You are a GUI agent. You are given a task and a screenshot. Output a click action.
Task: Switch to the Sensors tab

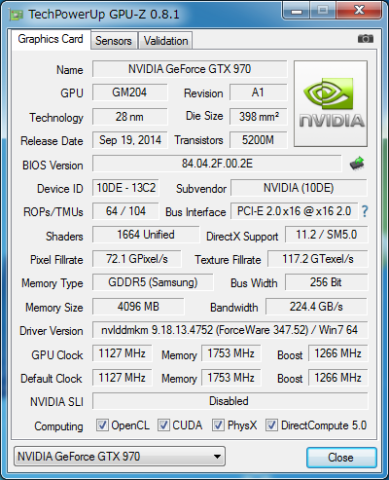coord(114,41)
